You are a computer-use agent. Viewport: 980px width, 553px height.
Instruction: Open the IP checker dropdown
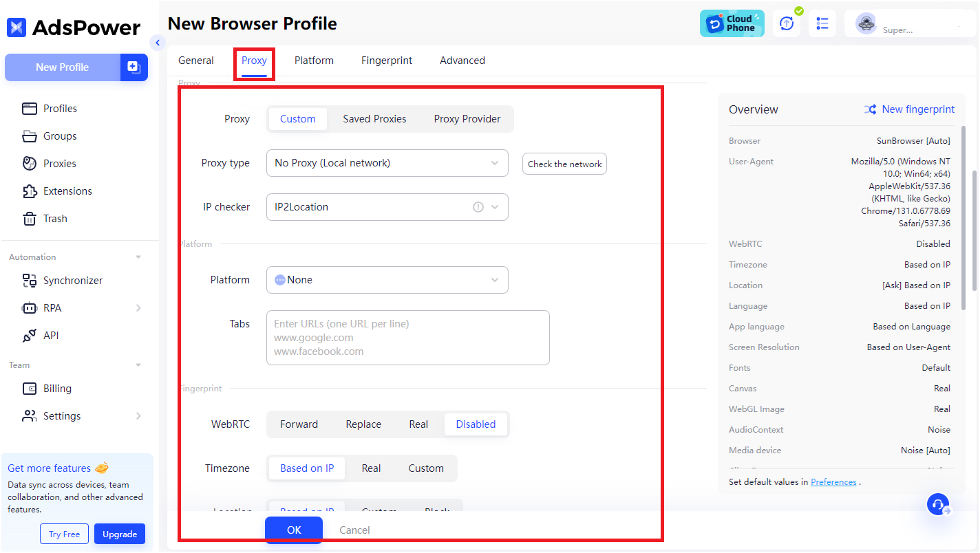(x=387, y=206)
